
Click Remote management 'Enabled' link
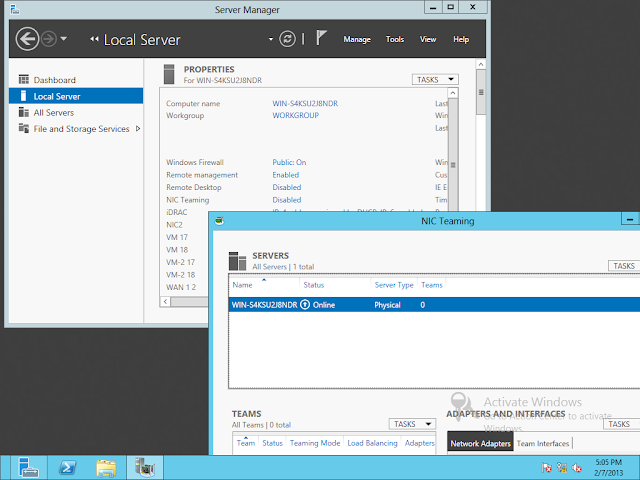[x=286, y=175]
